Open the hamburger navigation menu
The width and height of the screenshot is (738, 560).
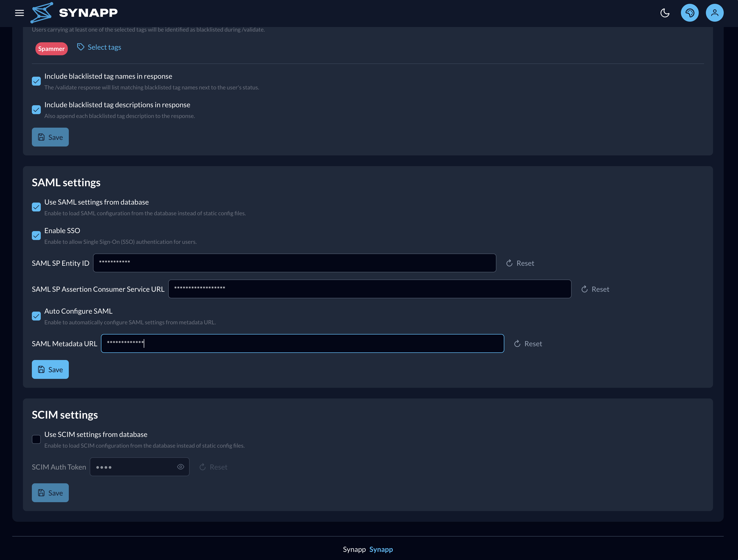(19, 13)
